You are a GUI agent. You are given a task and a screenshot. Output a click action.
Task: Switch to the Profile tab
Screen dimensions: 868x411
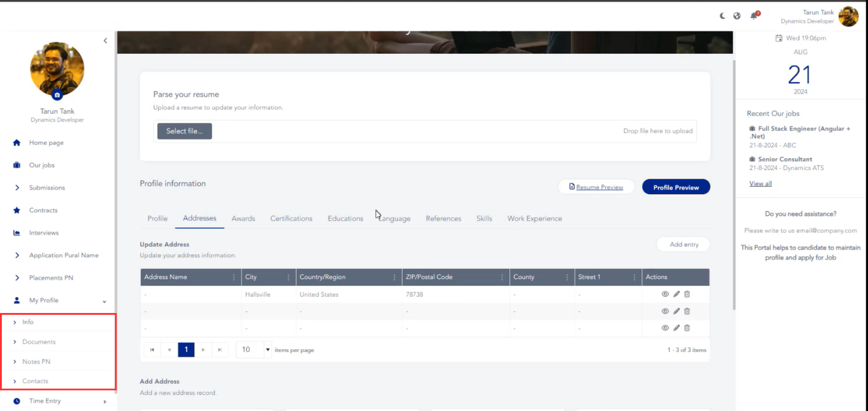[x=157, y=219]
